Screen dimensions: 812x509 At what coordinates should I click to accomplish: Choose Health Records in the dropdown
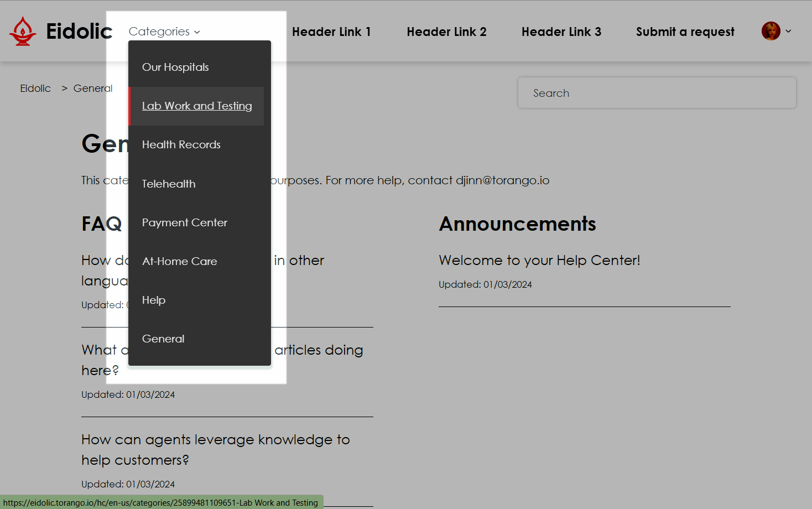pos(181,144)
